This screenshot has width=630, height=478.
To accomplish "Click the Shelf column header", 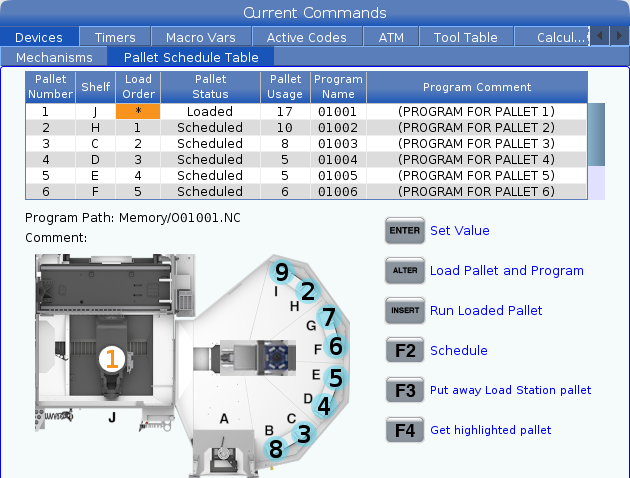I will [x=96, y=87].
